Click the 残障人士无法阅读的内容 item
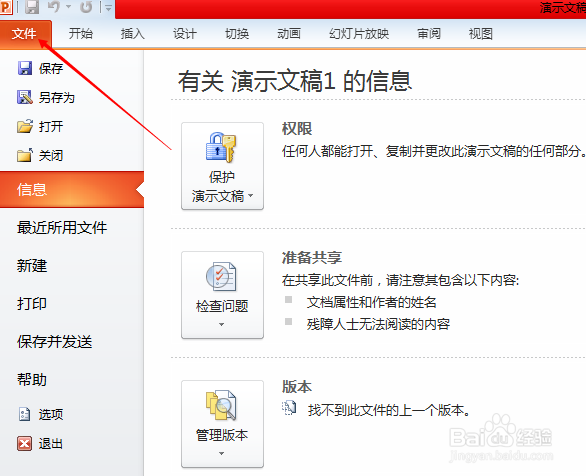The width and height of the screenshot is (586, 476). [x=378, y=324]
